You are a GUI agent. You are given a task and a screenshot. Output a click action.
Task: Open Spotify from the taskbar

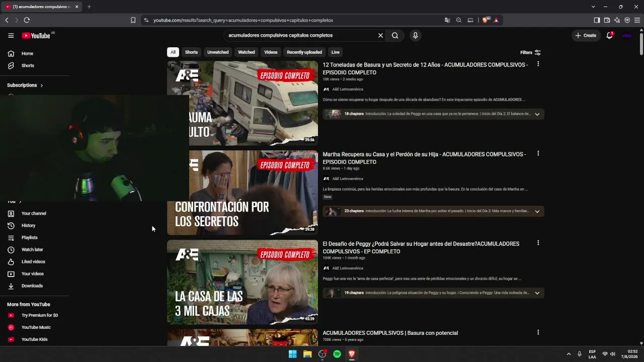337,354
